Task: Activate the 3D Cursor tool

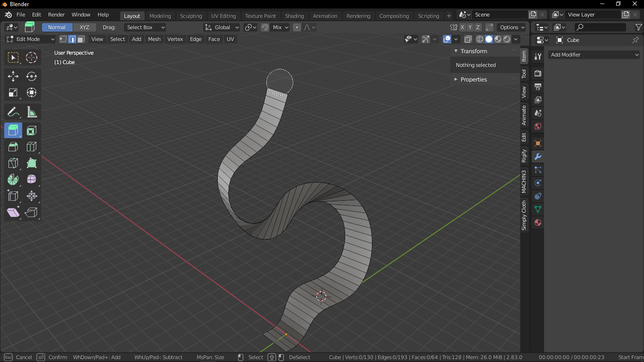Action: (x=32, y=58)
